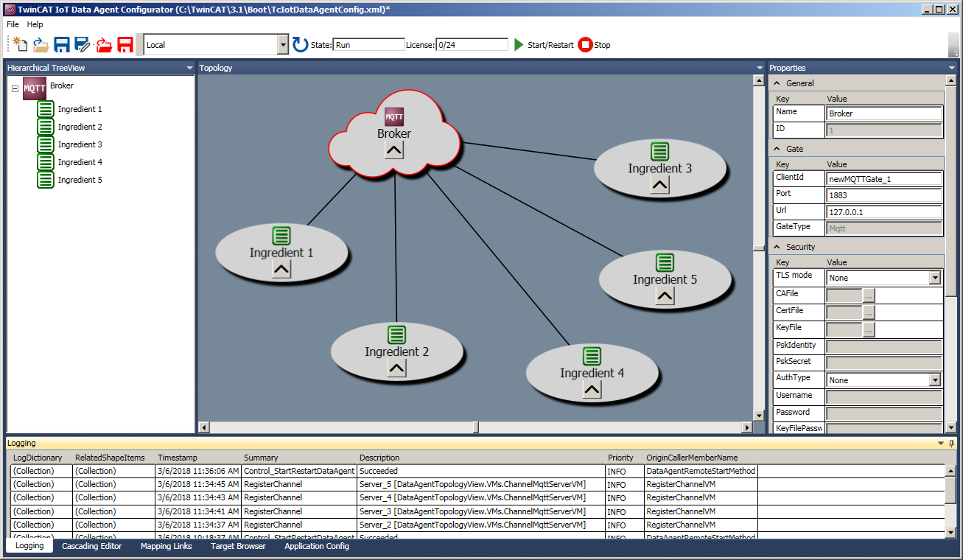Open a configuration with the tan folder icon

(41, 45)
